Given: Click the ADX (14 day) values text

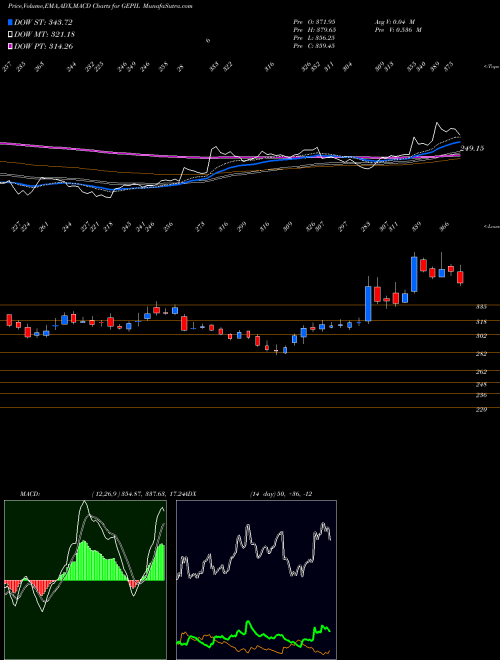Looking at the screenshot, I should (280, 494).
